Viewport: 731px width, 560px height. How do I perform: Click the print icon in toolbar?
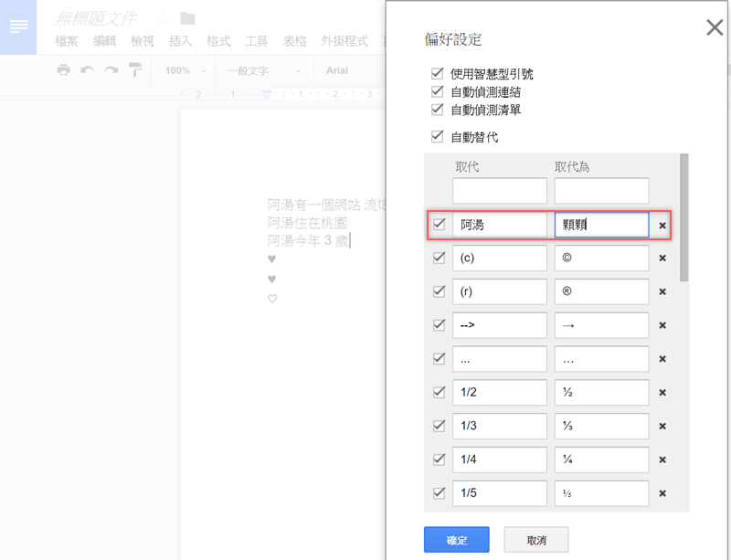[x=63, y=70]
